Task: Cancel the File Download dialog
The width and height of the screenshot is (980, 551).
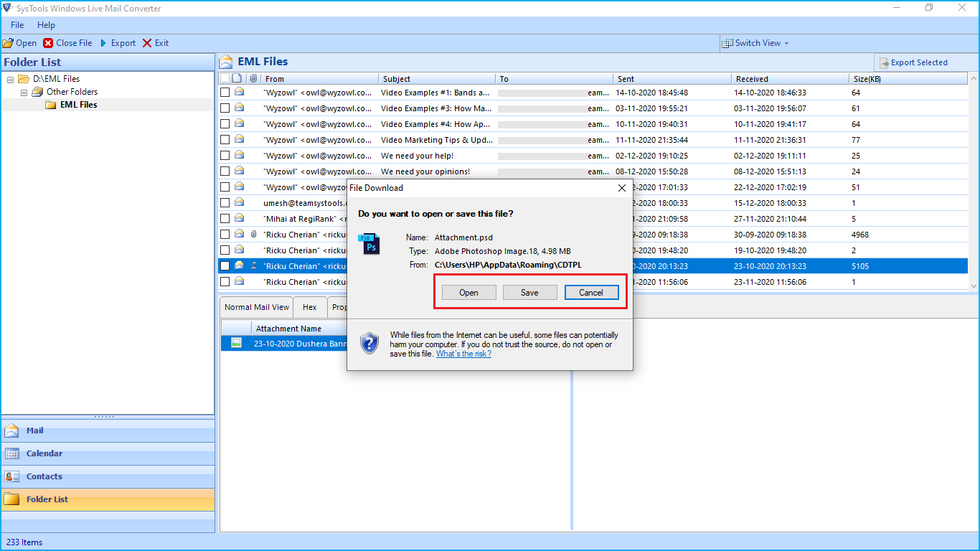Action: coord(591,292)
